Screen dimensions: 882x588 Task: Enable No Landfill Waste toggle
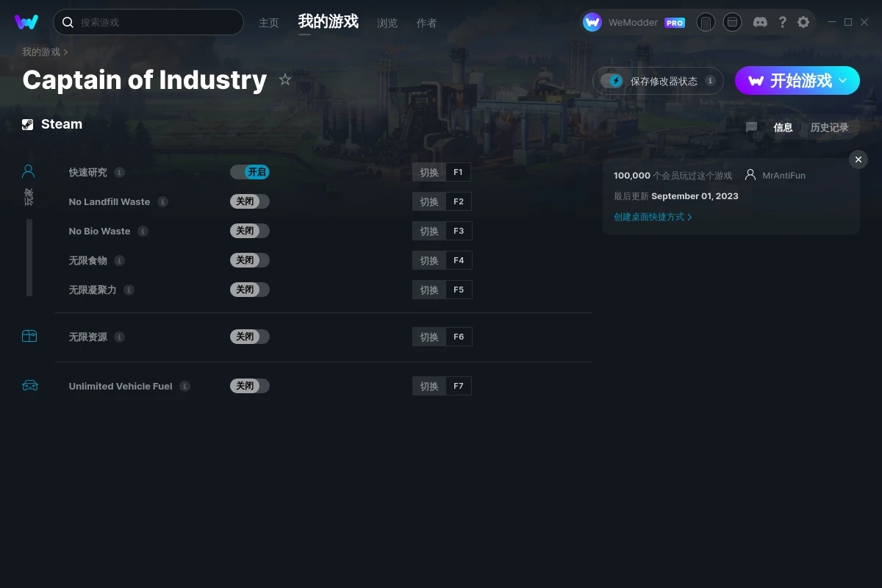click(x=250, y=201)
